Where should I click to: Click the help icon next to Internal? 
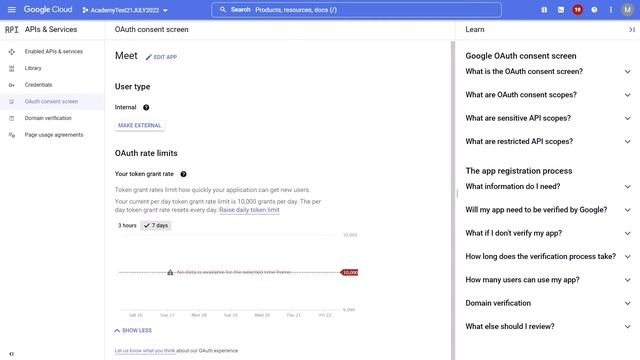pyautogui.click(x=146, y=107)
